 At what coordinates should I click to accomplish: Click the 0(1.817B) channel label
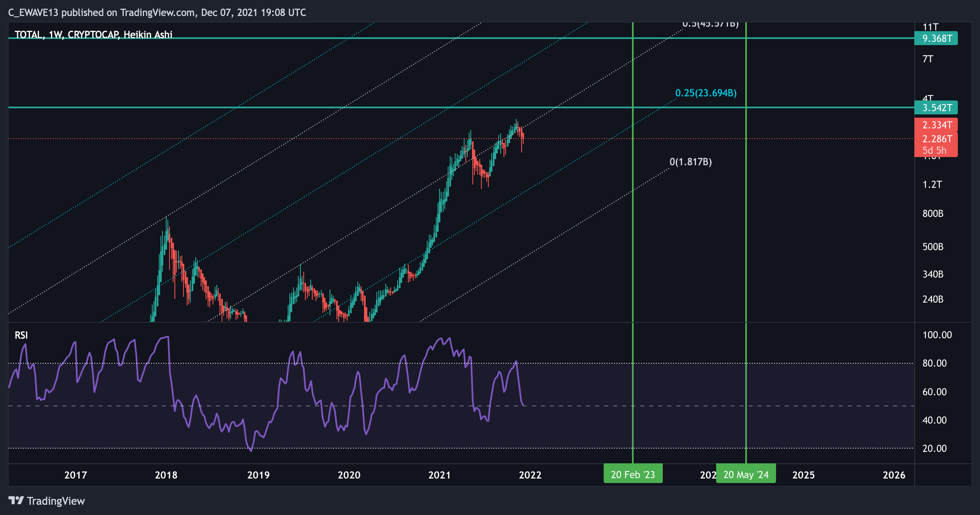691,162
